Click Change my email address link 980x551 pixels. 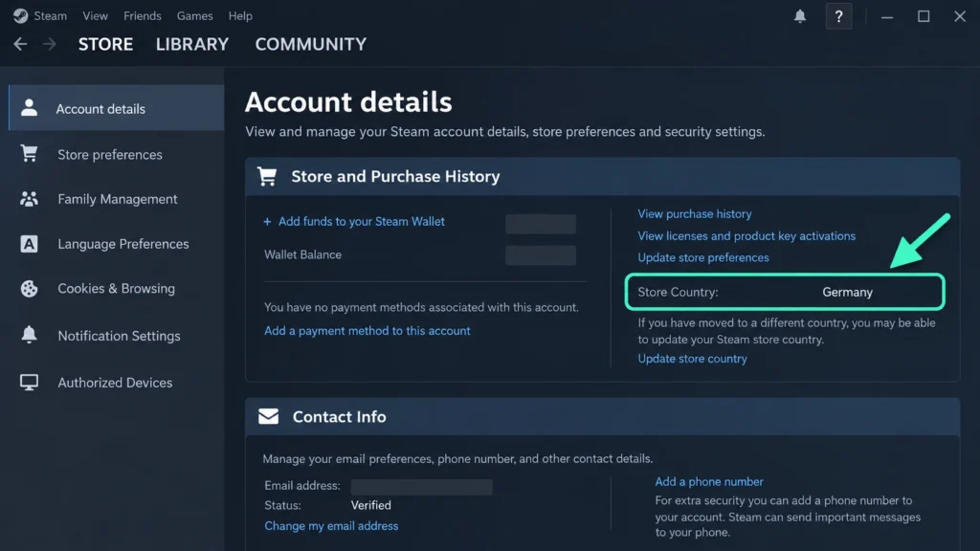tap(330, 526)
